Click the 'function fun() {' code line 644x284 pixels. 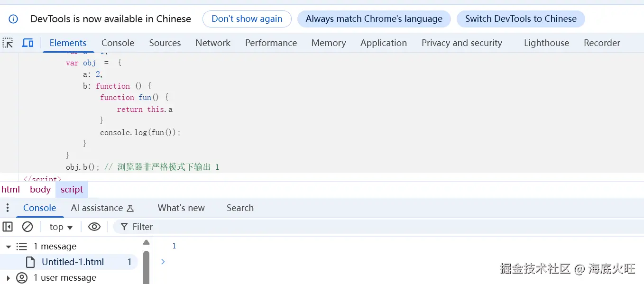coord(134,97)
